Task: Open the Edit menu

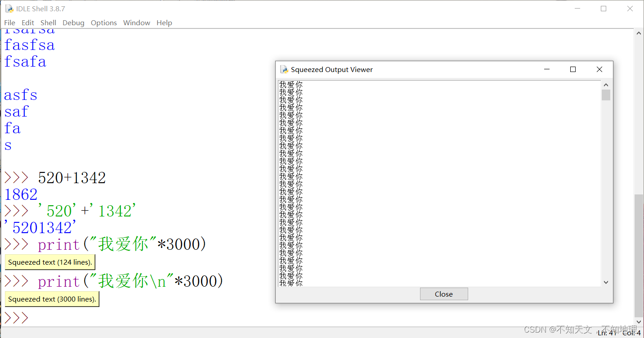Action: [27, 23]
